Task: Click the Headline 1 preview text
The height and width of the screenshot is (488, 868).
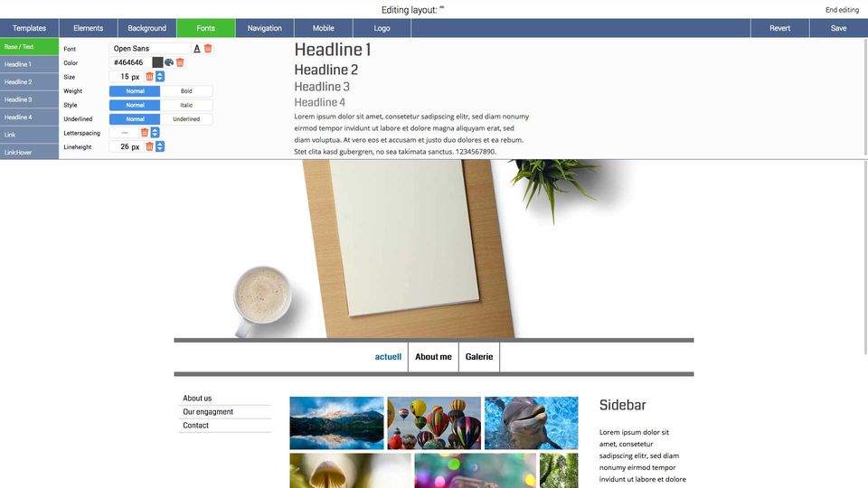Action: pos(333,50)
